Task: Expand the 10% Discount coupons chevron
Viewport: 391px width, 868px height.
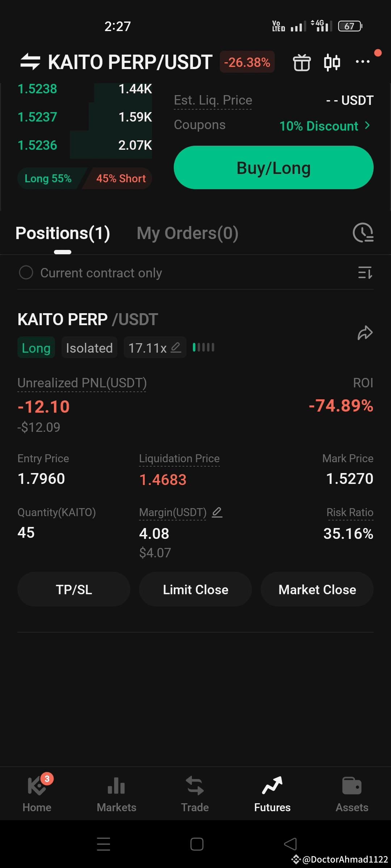Action: pyautogui.click(x=367, y=125)
